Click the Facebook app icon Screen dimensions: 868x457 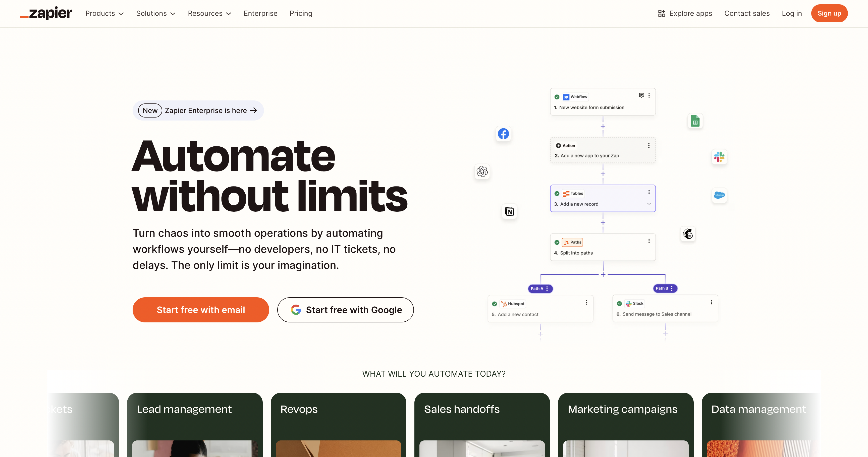point(503,134)
